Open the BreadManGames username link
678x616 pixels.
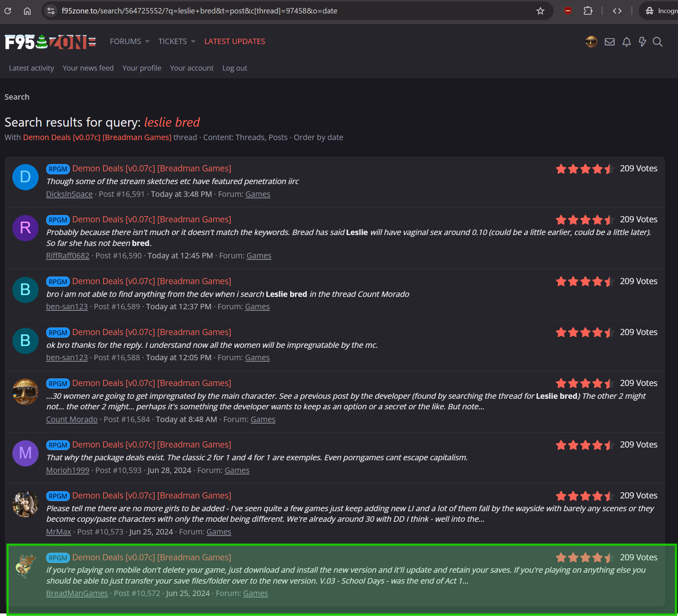pos(77,593)
